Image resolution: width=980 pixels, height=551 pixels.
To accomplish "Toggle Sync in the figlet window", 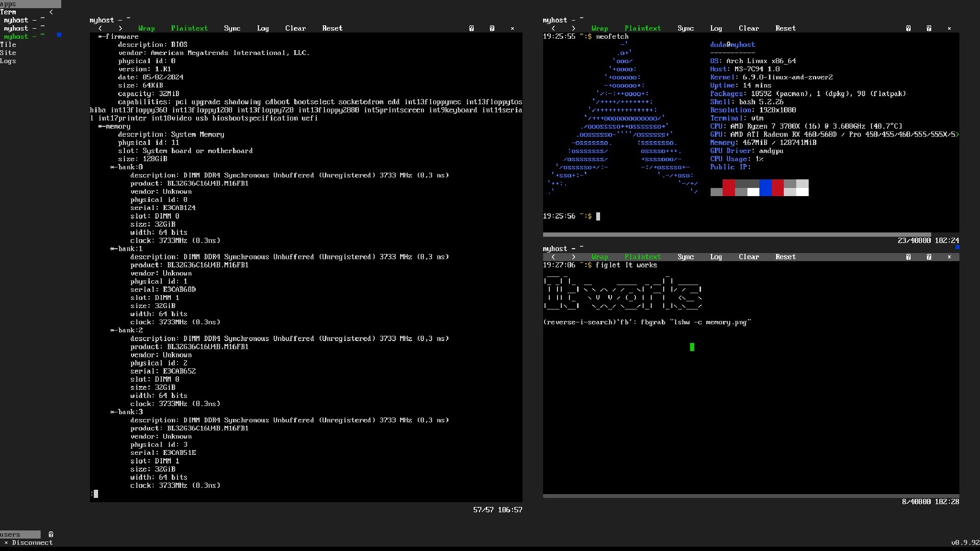I will [685, 257].
